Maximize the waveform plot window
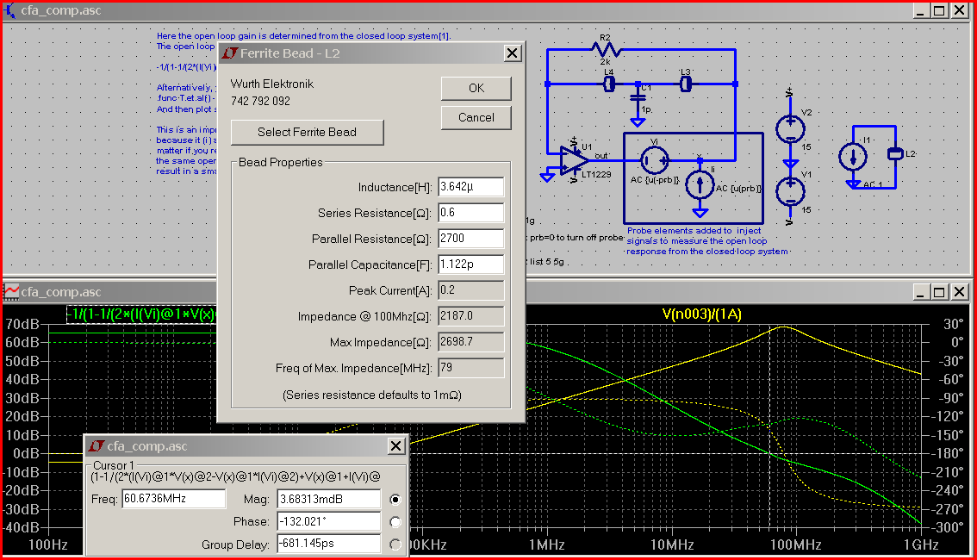 pyautogui.click(x=940, y=291)
